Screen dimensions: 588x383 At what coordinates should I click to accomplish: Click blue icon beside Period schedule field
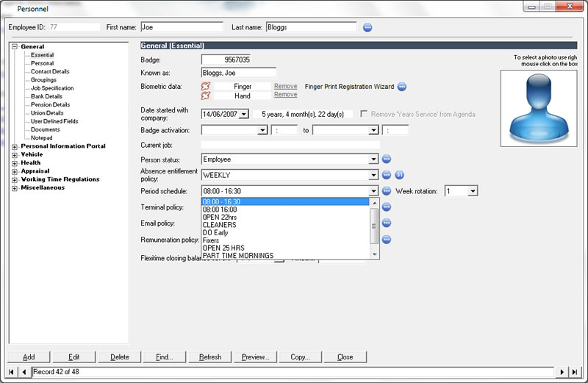click(x=387, y=191)
